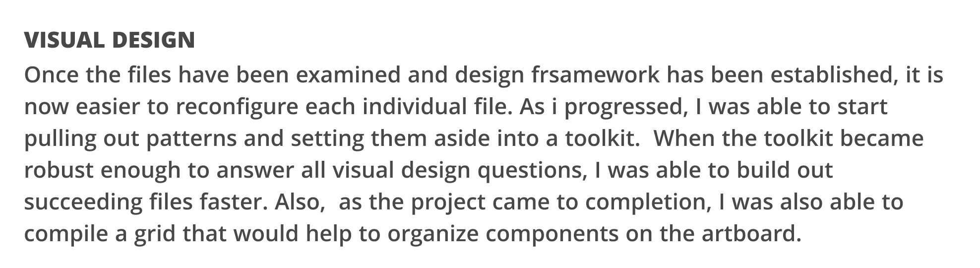
Task: Click the VISUAL DESIGN heading
Action: click(x=110, y=40)
